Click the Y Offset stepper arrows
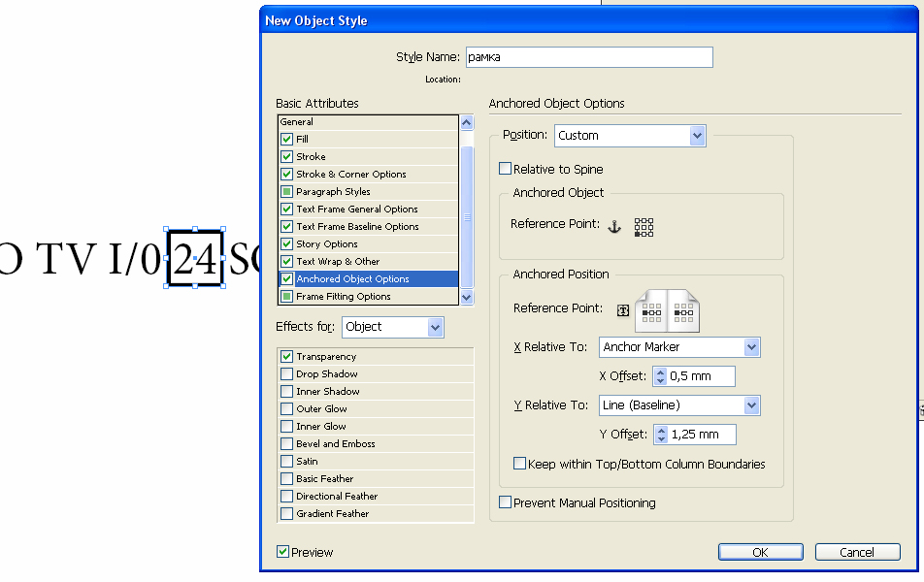 (661, 435)
